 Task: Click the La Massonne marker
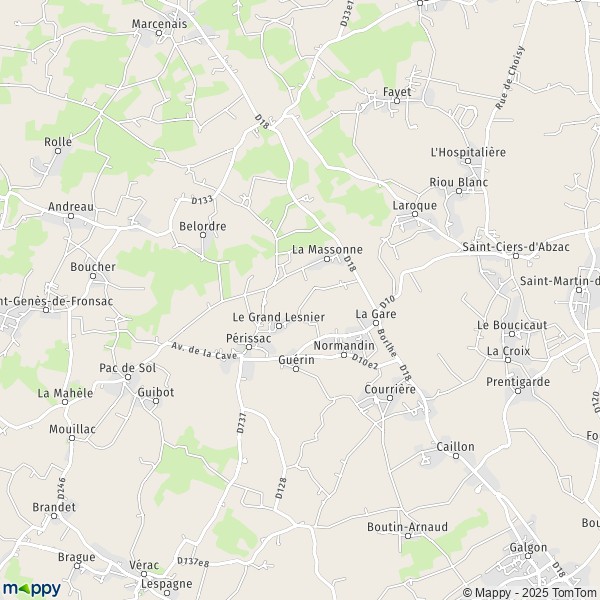coord(327,259)
